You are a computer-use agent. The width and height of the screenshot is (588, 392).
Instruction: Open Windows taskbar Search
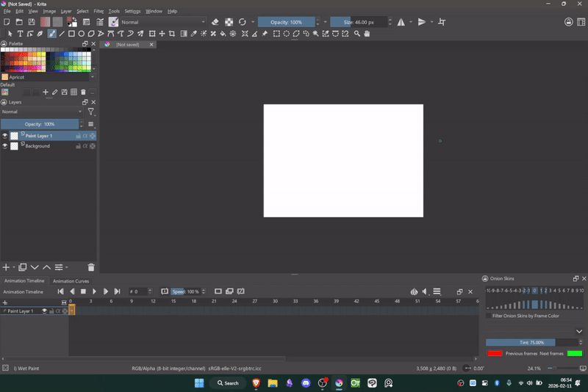tap(227, 383)
